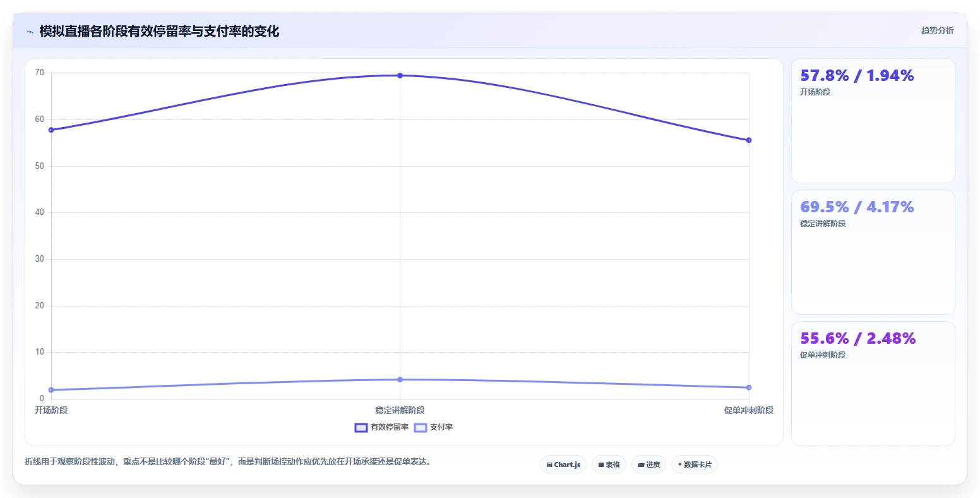Click the 有效停留率 data point at 促单冲刺阶段
Screen dimensions: 980x498
pos(749,140)
